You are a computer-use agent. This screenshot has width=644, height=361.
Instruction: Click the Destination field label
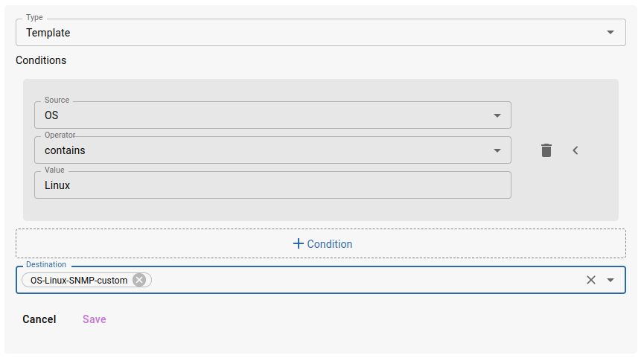coord(46,264)
